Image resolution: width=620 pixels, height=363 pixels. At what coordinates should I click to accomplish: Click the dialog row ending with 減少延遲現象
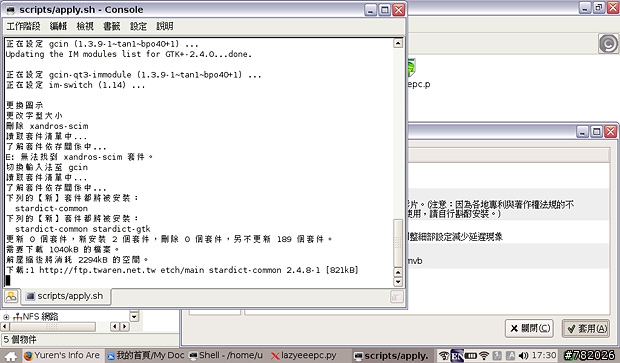coord(508,236)
